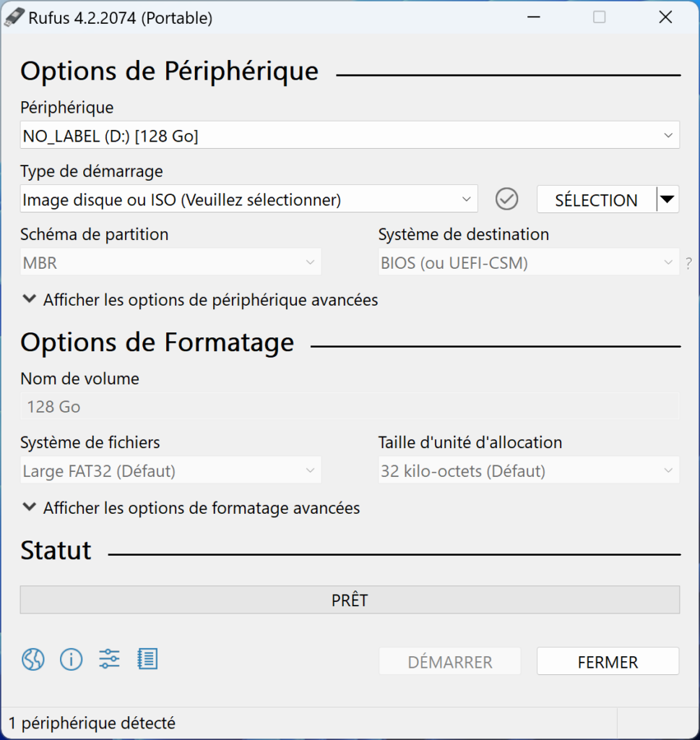Open the Taille d'unité d'allocation dropdown
700x740 pixels.
coord(528,470)
